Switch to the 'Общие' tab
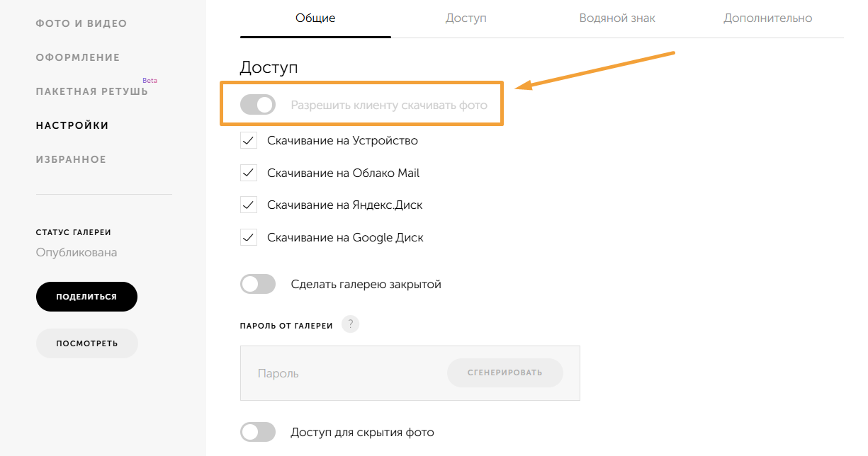This screenshot has height=456, width=868. pos(315,18)
